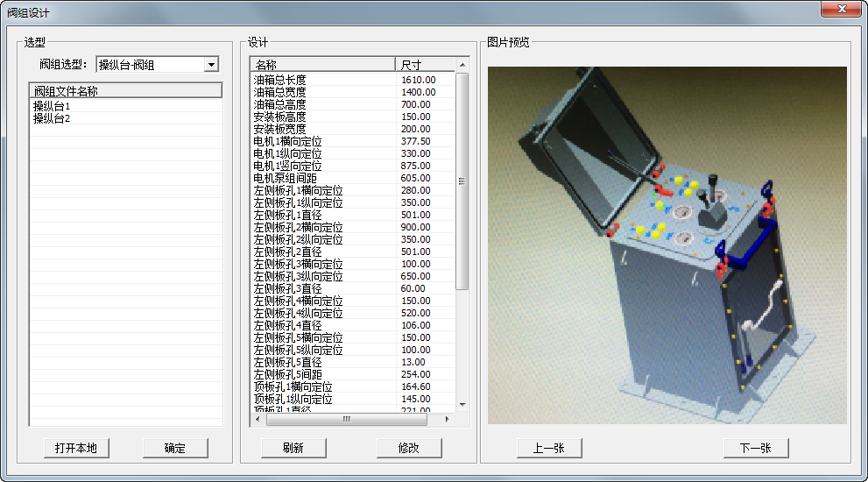Go to the previous image with 上一张

point(548,448)
